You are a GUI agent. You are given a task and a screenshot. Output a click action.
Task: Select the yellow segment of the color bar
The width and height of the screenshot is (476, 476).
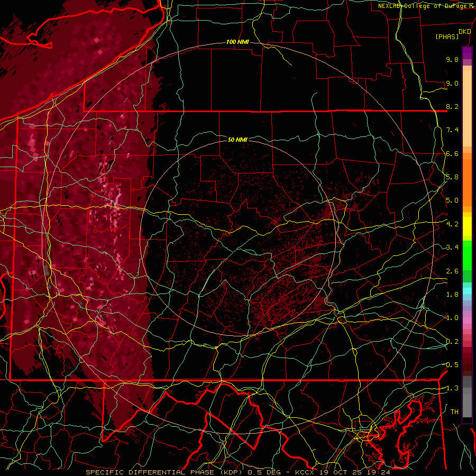(x=467, y=226)
